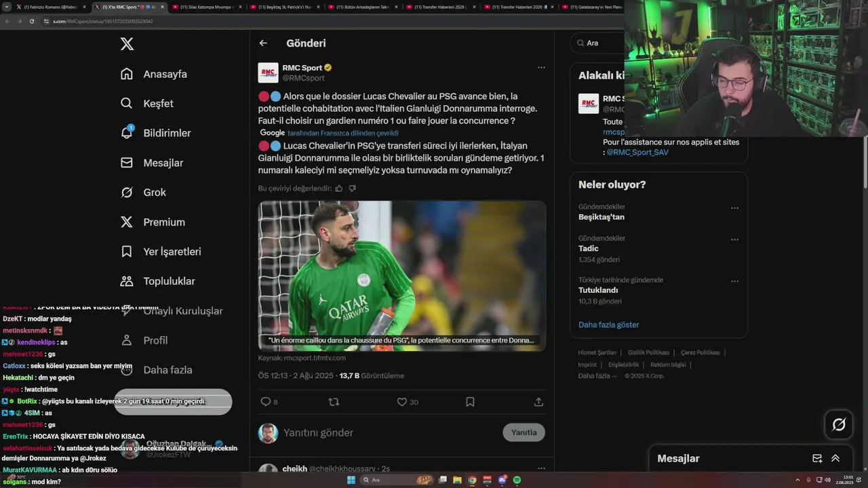The width and height of the screenshot is (868, 488).
Task: Open Erişilebilirlik footer link
Action: pyautogui.click(x=623, y=365)
